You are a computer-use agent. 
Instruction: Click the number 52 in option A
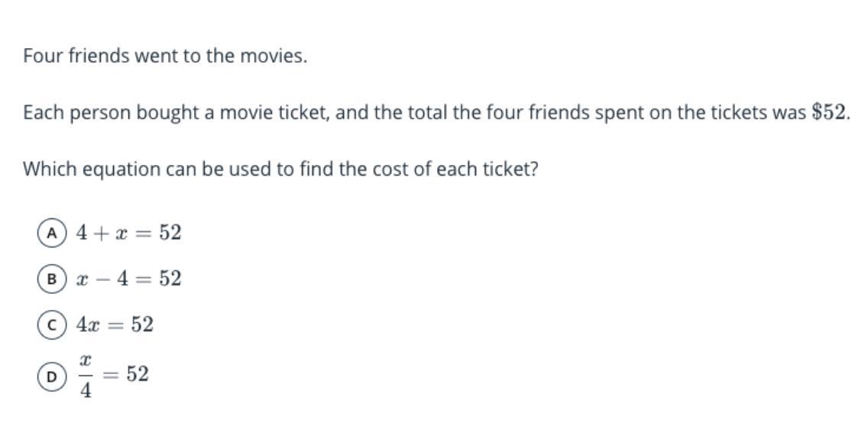tap(170, 233)
